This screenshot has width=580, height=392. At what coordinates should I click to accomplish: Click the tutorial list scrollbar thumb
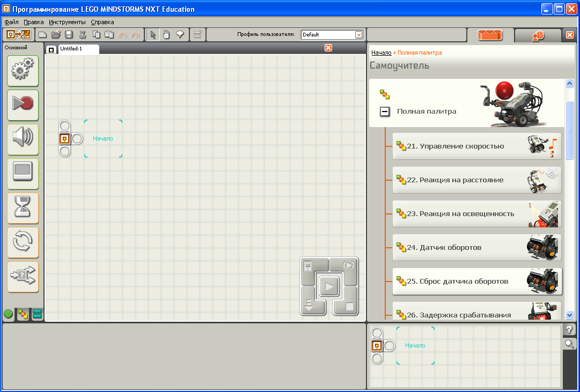tap(570, 130)
